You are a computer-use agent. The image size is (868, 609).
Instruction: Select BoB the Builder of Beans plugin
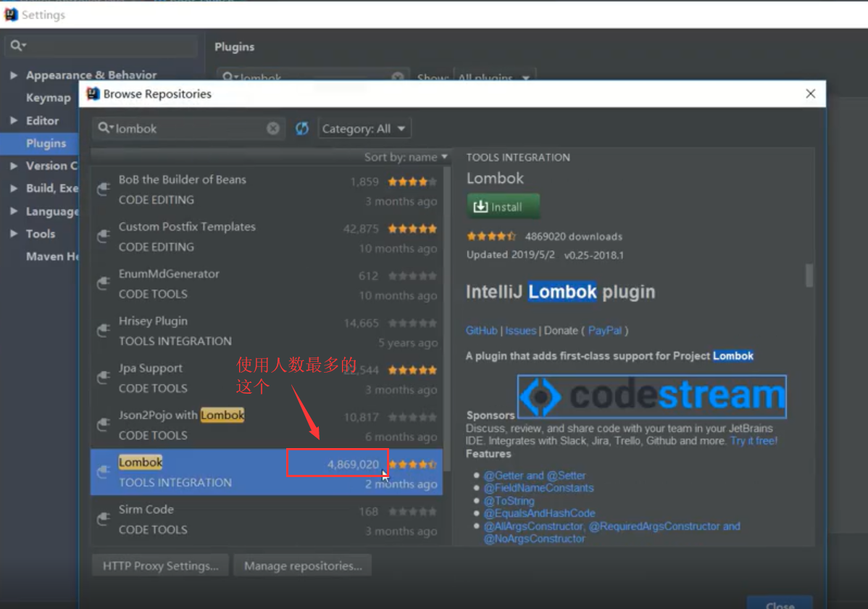click(267, 189)
